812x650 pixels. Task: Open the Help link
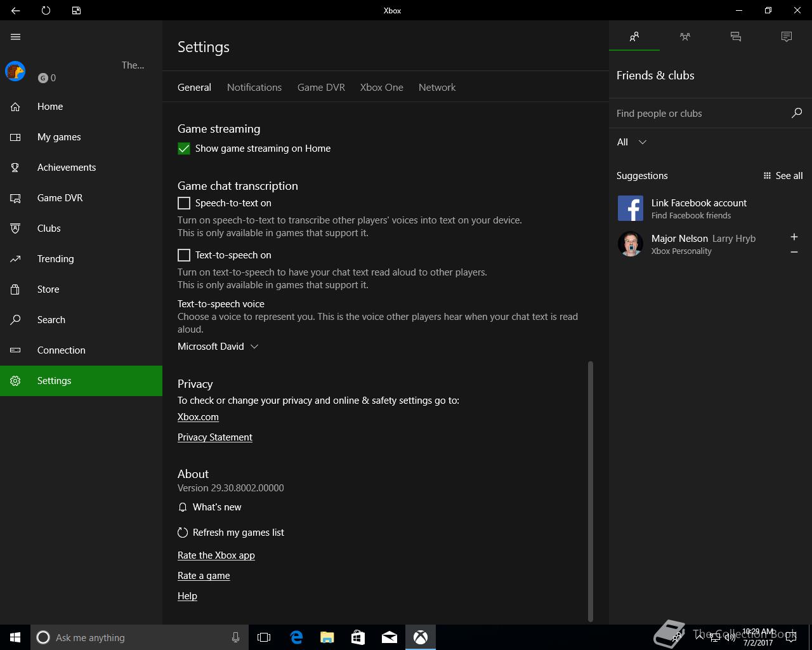click(187, 596)
